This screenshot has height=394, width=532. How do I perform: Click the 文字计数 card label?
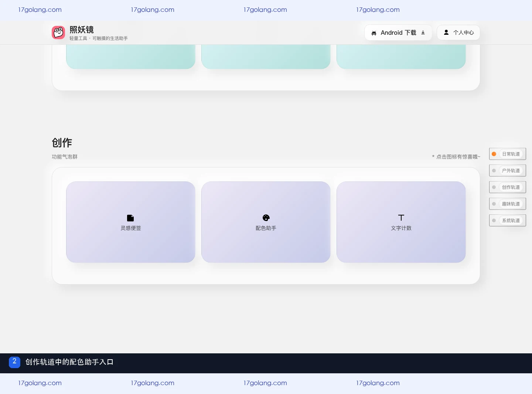401,228
